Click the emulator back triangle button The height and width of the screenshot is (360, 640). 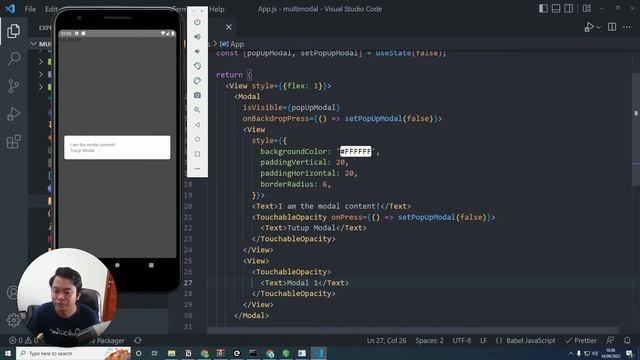[x=198, y=124]
